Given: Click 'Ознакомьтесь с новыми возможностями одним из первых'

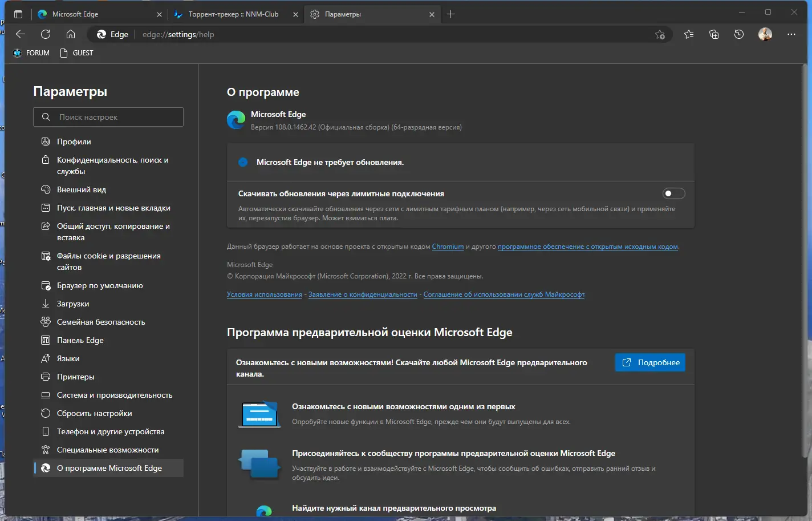Looking at the screenshot, I should (x=404, y=406).
